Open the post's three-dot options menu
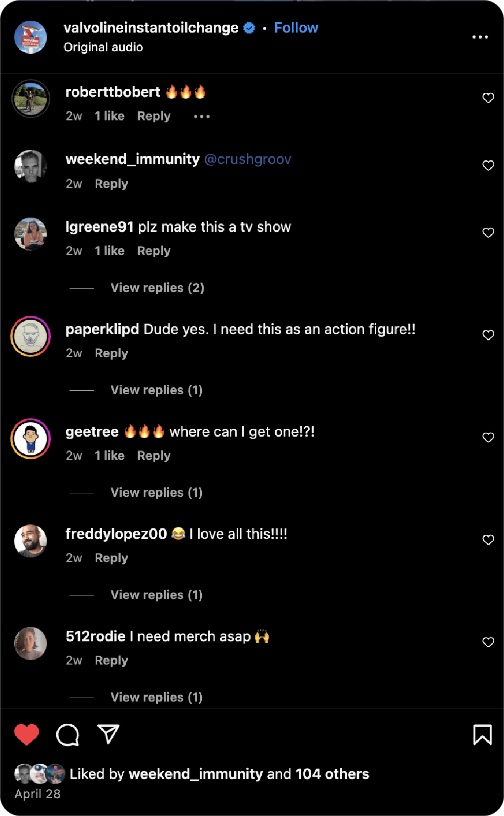Screen dimensions: 504x816 click(x=480, y=37)
